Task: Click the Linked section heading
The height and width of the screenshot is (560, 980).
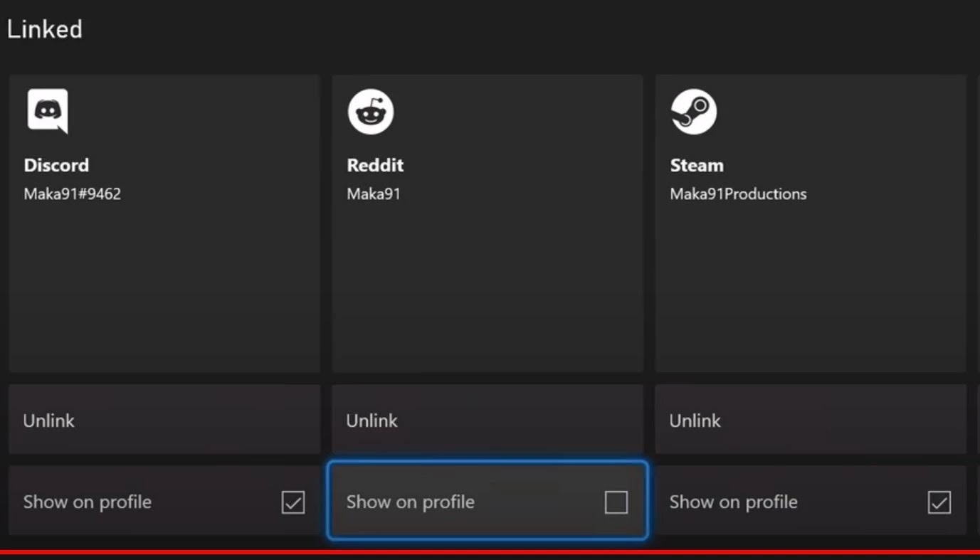Action: (44, 29)
